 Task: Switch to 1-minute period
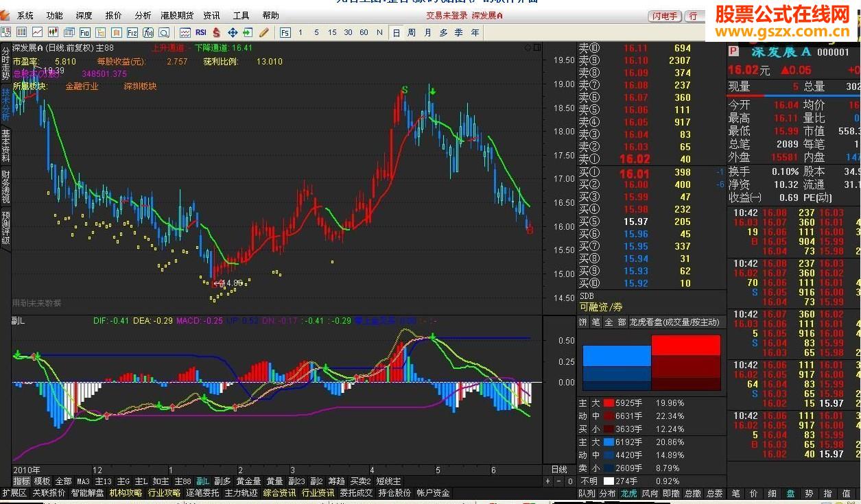pyautogui.click(x=300, y=32)
